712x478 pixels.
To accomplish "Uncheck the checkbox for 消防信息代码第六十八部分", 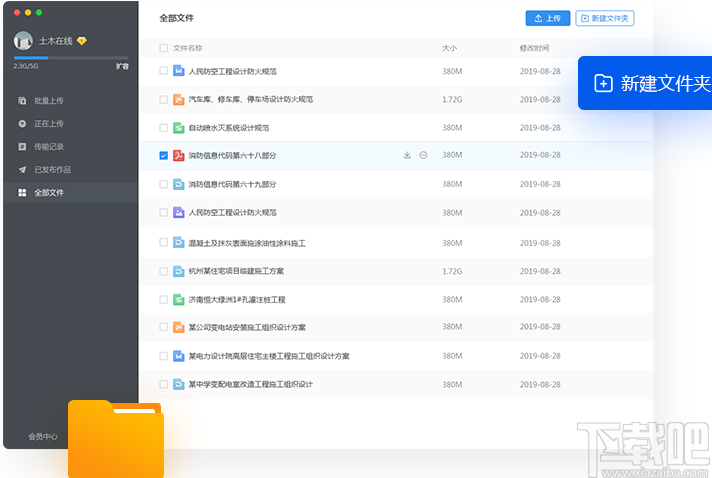I will (163, 156).
